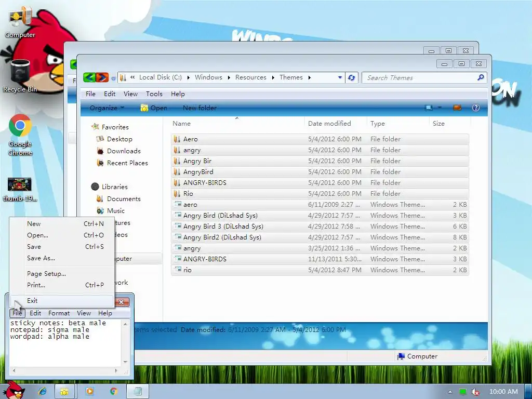
Task: Choose Page Setup... in Notepad menu
Action: point(62,274)
